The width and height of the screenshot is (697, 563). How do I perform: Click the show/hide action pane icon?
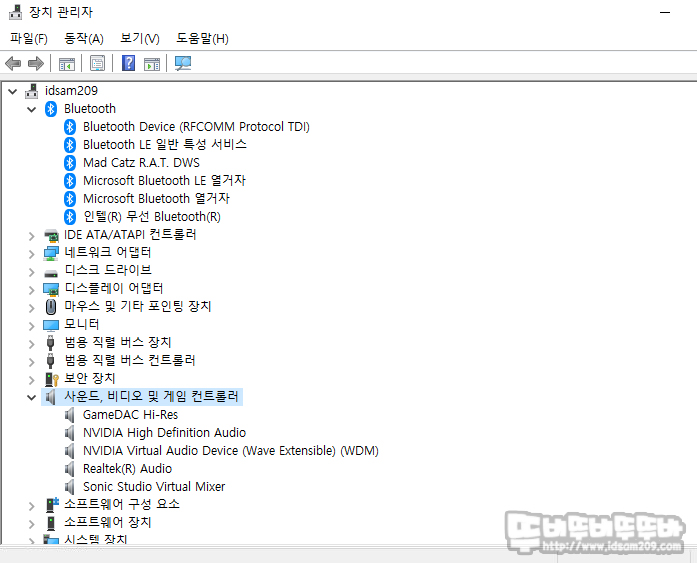[x=152, y=64]
